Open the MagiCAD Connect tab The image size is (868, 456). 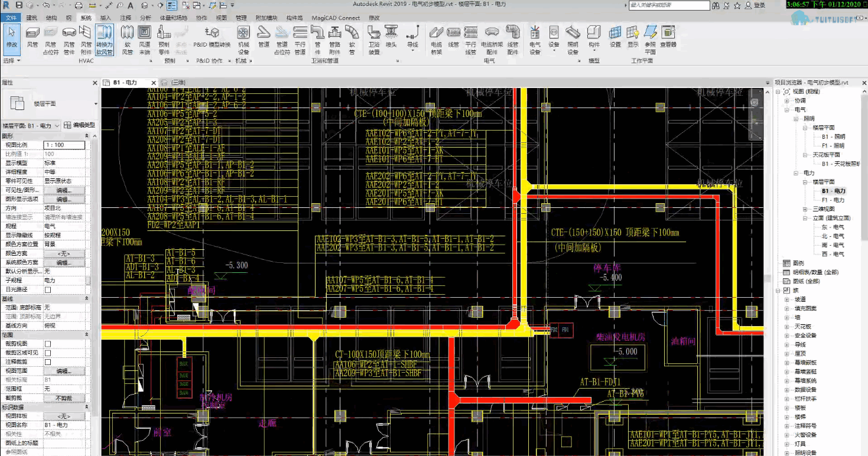[x=336, y=18]
